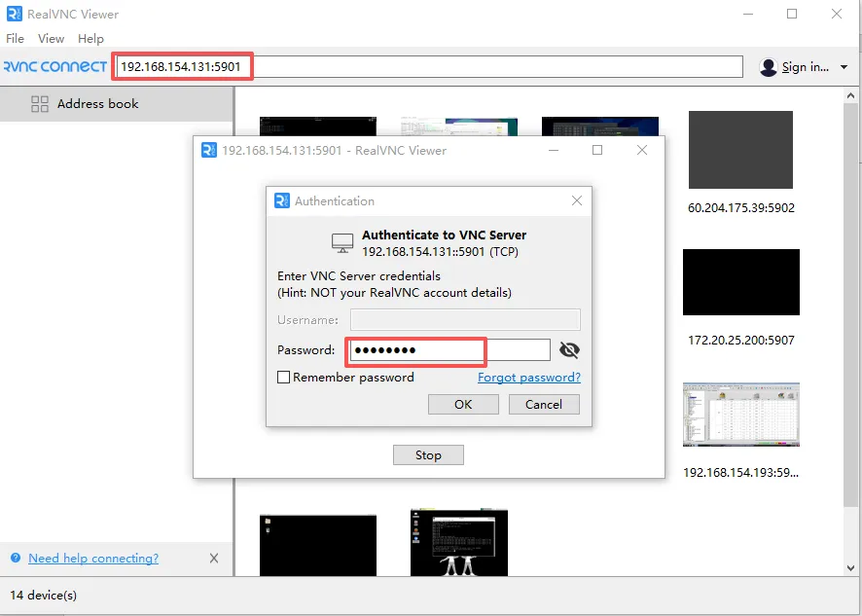Focus the VNC server address field
Screen dimensions: 862x616
click(x=429, y=66)
